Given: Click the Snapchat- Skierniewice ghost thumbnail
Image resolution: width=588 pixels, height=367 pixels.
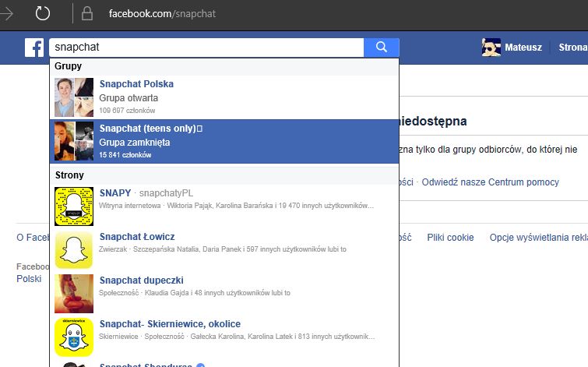Looking at the screenshot, I should [74, 337].
